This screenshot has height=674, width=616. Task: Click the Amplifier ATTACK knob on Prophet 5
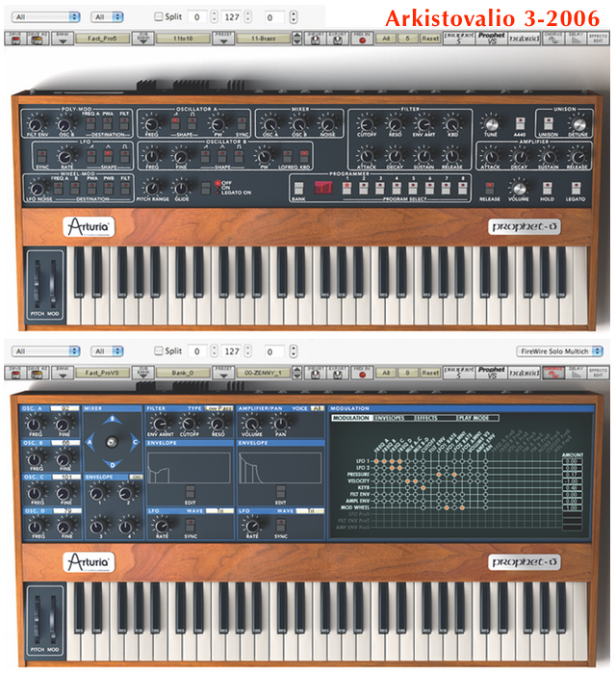point(491,156)
